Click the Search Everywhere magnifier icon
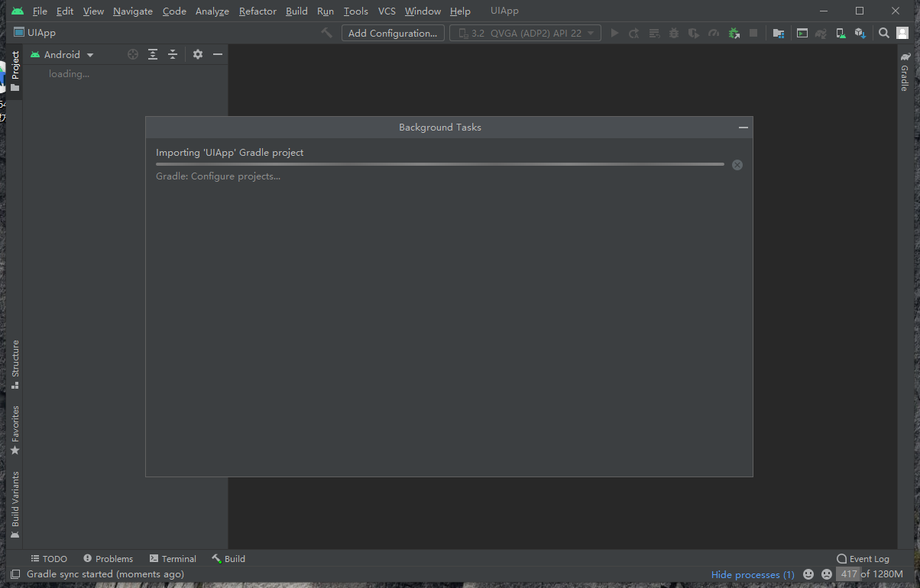Image resolution: width=920 pixels, height=588 pixels. (884, 33)
